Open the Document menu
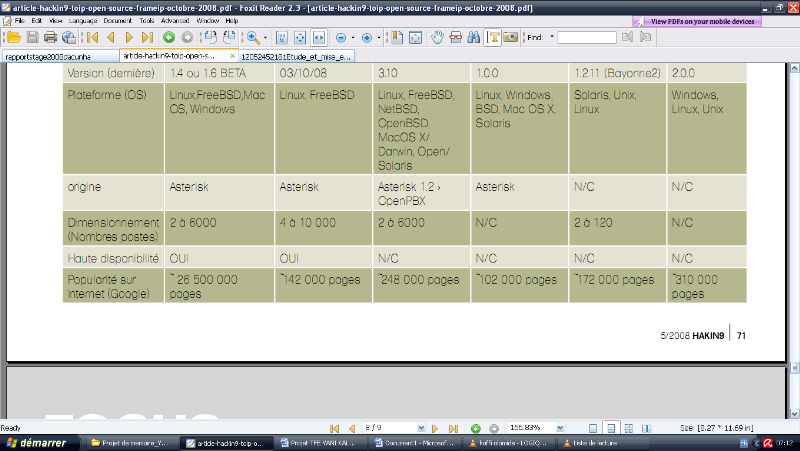 117,21
